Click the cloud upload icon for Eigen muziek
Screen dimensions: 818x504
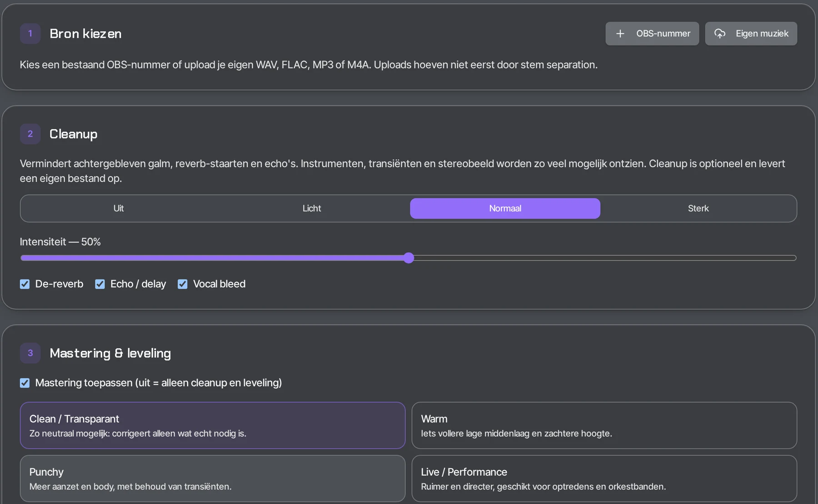[x=720, y=34]
